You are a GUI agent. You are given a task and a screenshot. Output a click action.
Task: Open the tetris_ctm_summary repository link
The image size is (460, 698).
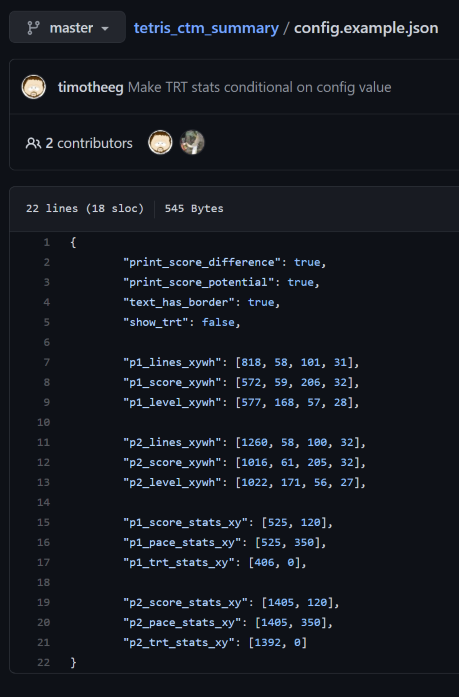pos(206,28)
